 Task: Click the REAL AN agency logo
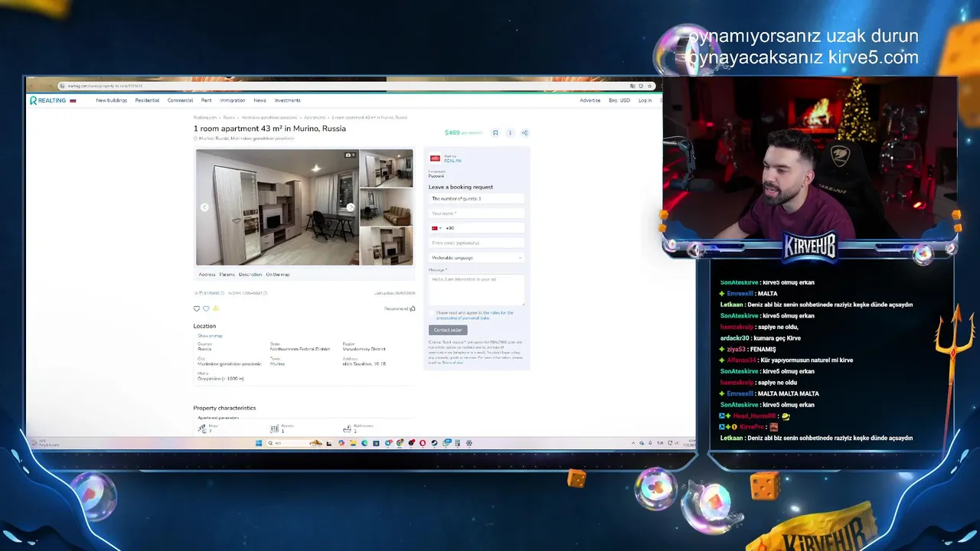pyautogui.click(x=435, y=158)
